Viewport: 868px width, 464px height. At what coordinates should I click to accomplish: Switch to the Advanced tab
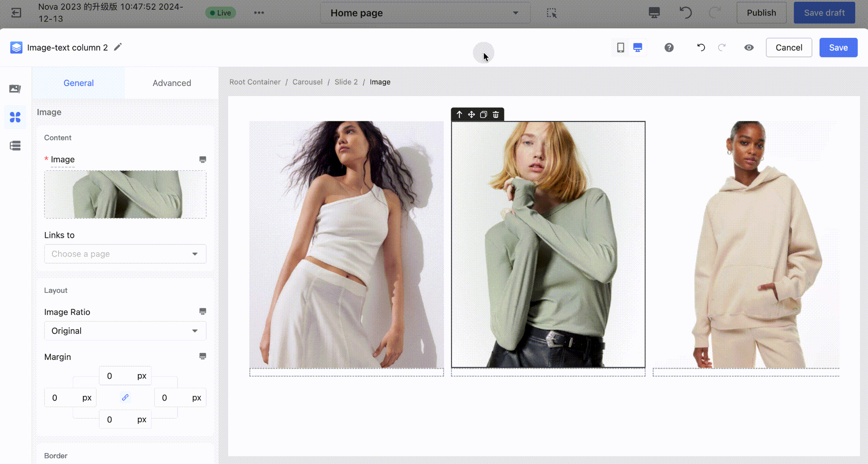pos(172,83)
